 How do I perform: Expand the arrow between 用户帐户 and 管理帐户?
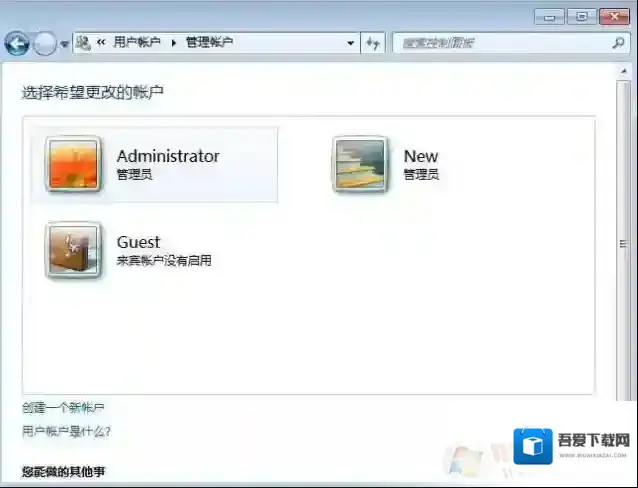coord(174,42)
